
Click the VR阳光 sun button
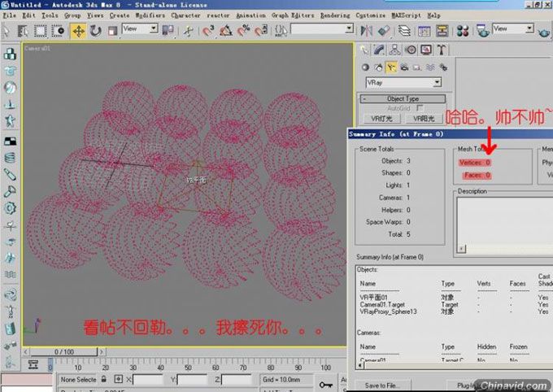(424, 119)
